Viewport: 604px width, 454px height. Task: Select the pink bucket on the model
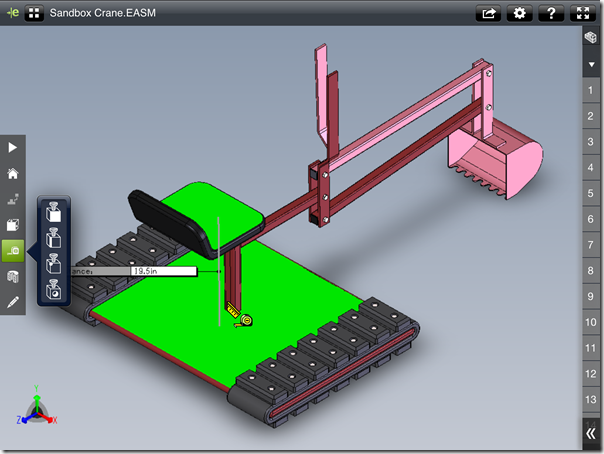point(497,160)
